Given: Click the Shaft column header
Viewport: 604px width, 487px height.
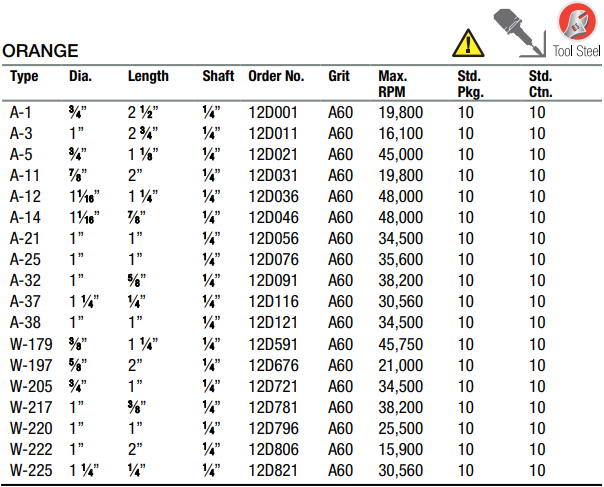Looking at the screenshot, I should (218, 76).
